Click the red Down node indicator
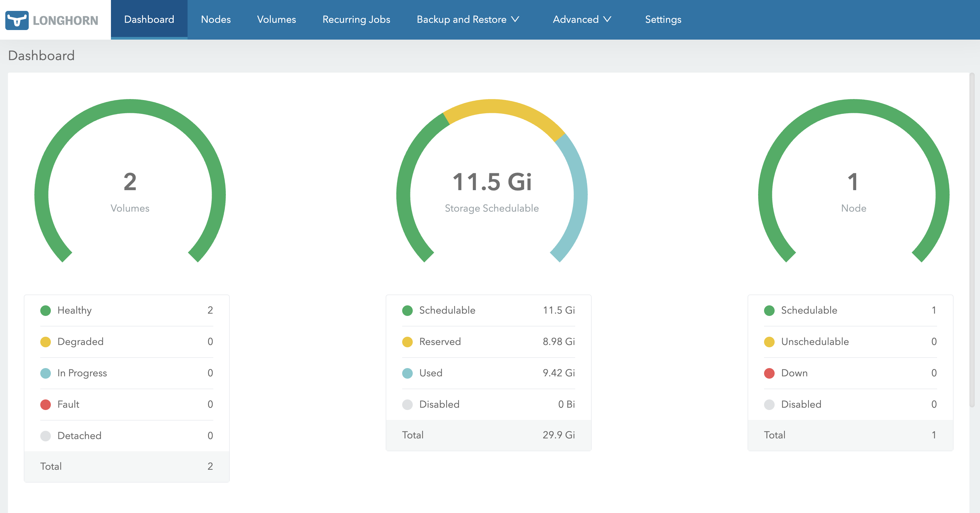Viewport: 980px width, 513px height. (769, 373)
